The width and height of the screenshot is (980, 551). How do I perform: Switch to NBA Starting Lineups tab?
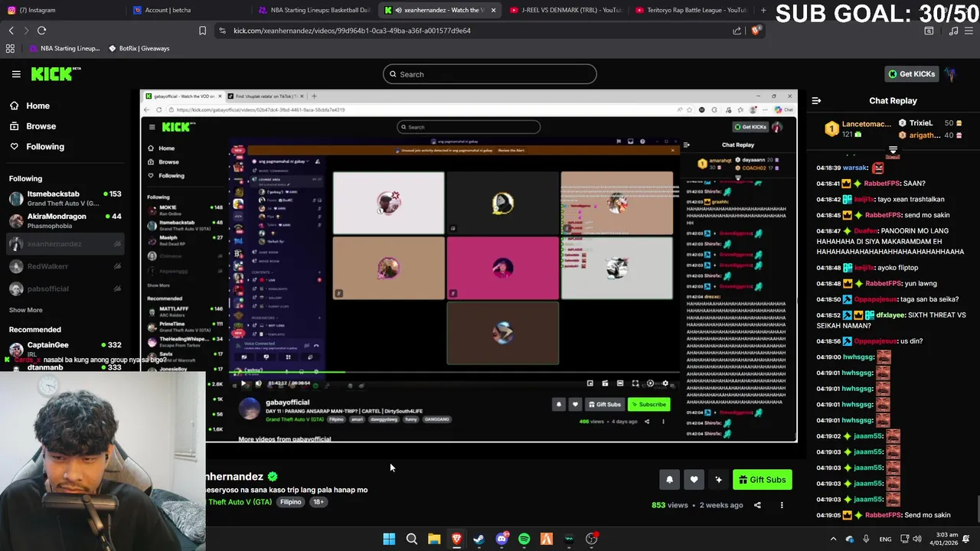315,10
